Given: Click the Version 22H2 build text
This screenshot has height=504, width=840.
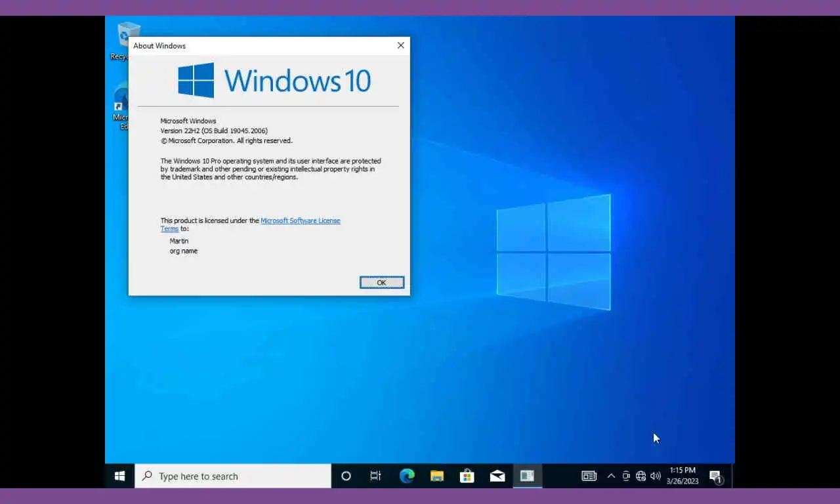Looking at the screenshot, I should pyautogui.click(x=214, y=131).
